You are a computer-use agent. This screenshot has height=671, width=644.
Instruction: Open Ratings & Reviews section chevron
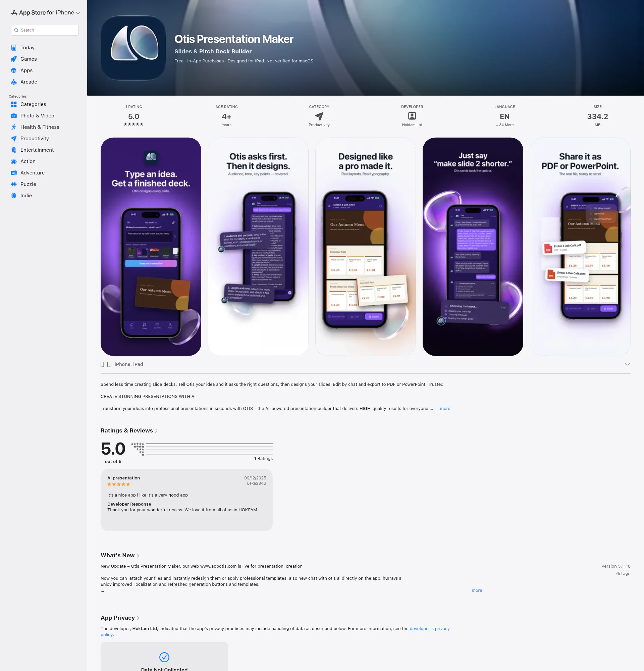coord(156,431)
